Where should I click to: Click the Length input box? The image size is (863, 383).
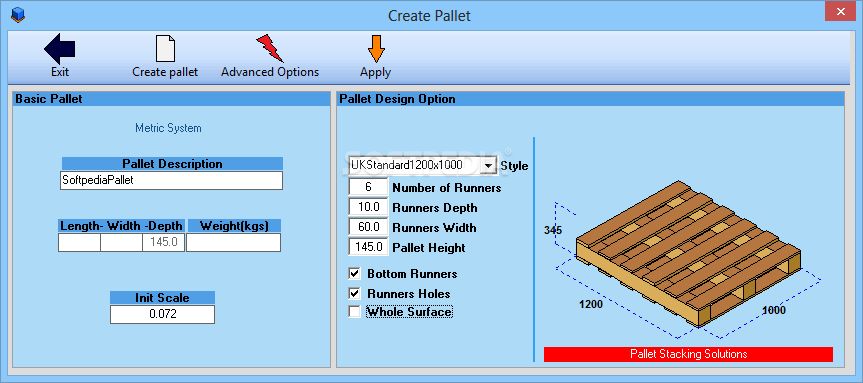[x=80, y=243]
